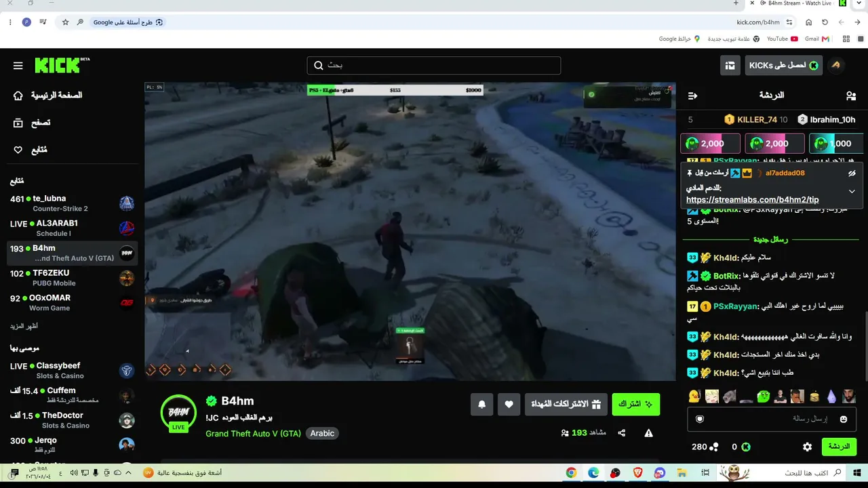Click the pin icon in pinned message
The width and height of the screenshot is (868, 488).
point(690,174)
